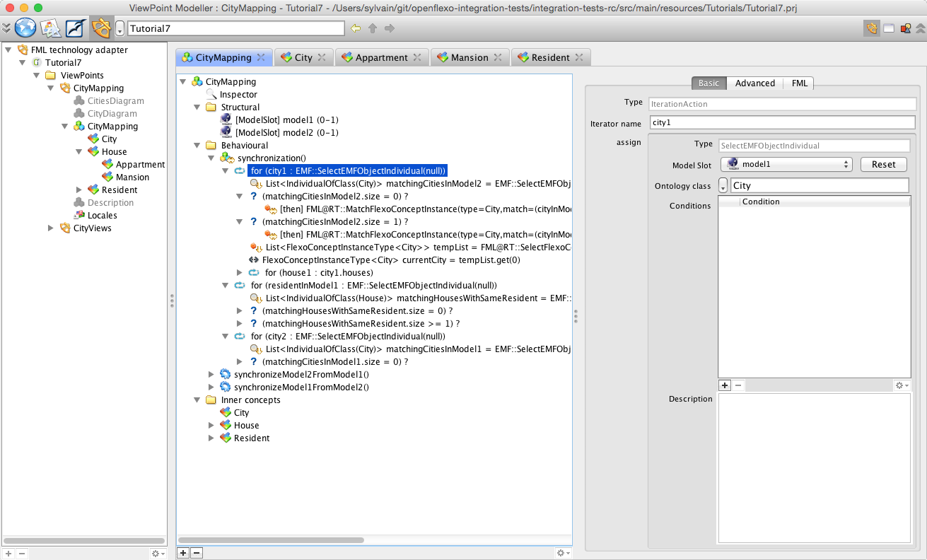Click the up navigation arrow
This screenshot has width=927, height=560.
point(373,28)
